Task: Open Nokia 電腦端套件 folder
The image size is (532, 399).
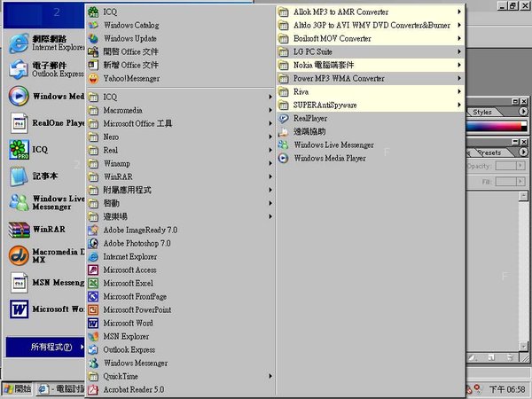Action: 370,65
